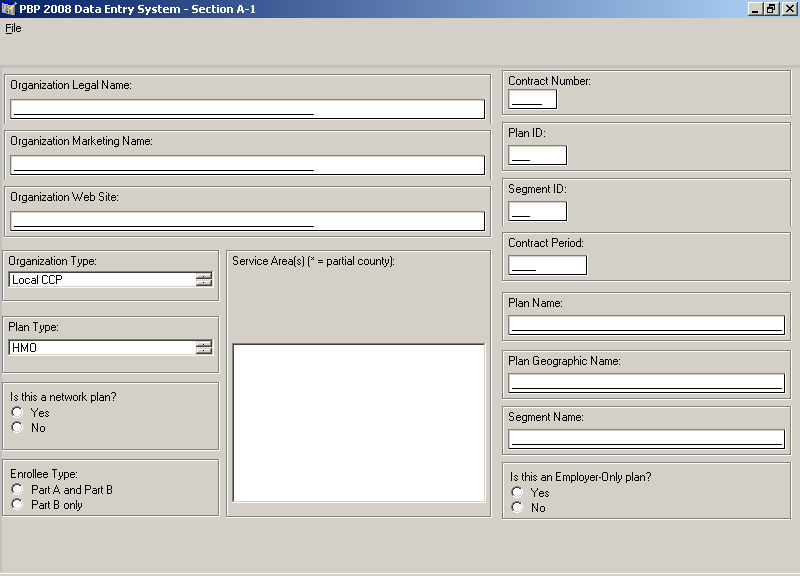The image size is (800, 576).
Task: Focus the Segment ID input box
Action: click(x=537, y=211)
